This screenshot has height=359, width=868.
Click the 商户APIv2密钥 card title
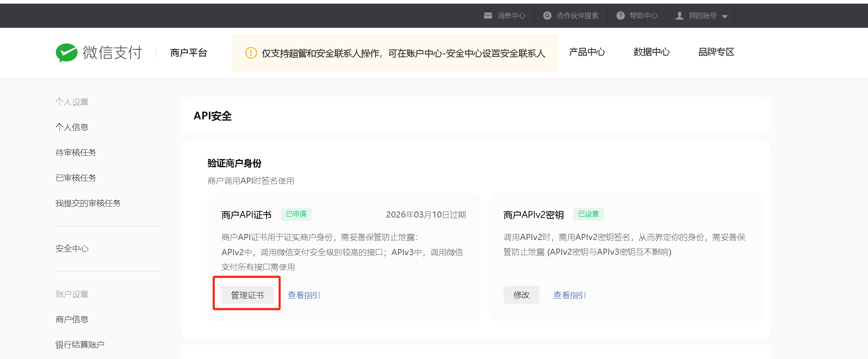pos(533,215)
